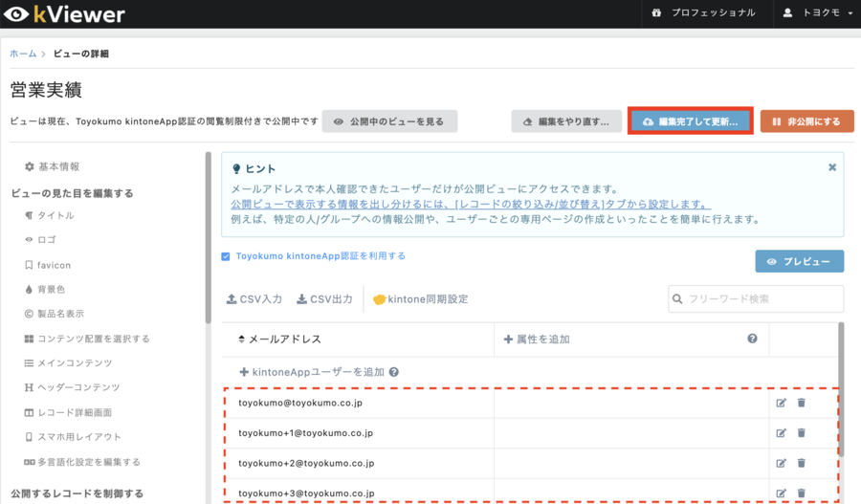The image size is (861, 504).
Task: Click the magnifier icon in search box
Action: pyautogui.click(x=677, y=298)
